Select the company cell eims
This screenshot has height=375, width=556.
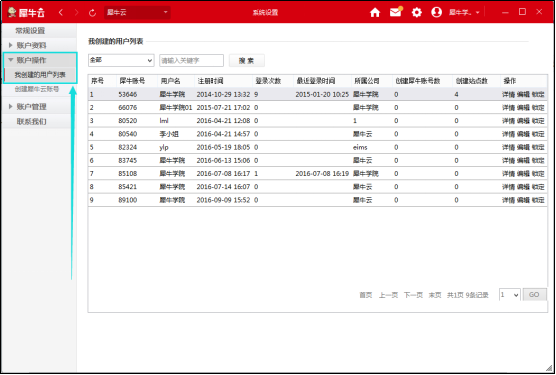pyautogui.click(x=360, y=147)
